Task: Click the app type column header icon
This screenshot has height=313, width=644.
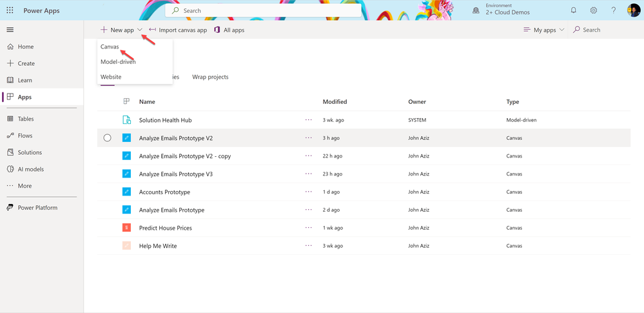Action: tap(126, 101)
